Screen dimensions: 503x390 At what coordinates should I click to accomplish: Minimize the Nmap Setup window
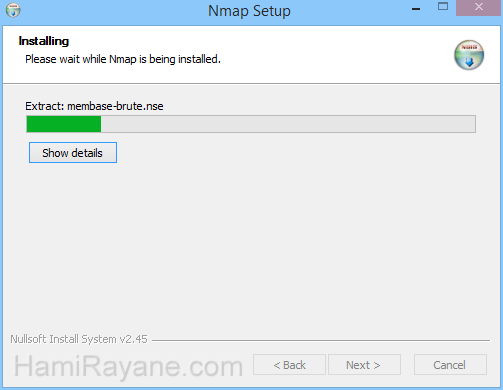(416, 9)
